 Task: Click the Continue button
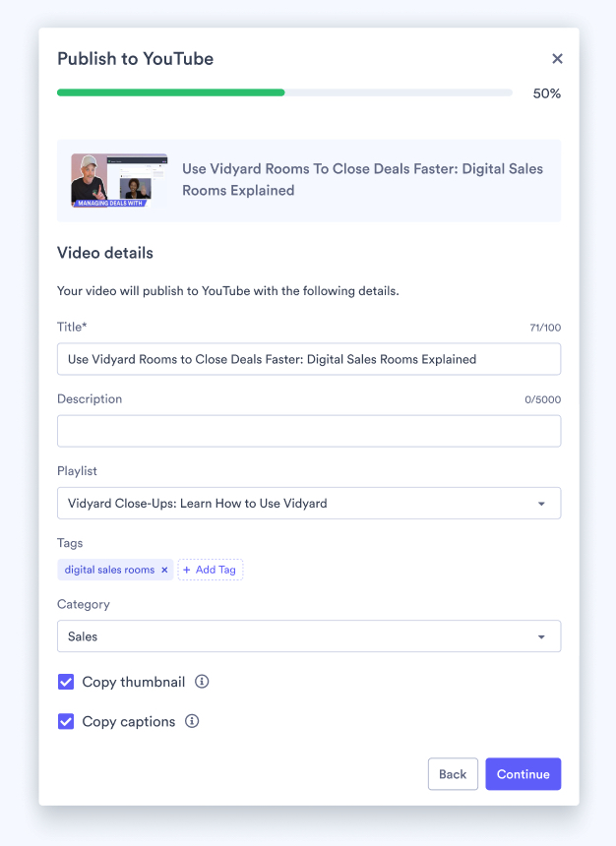pyautogui.click(x=524, y=774)
